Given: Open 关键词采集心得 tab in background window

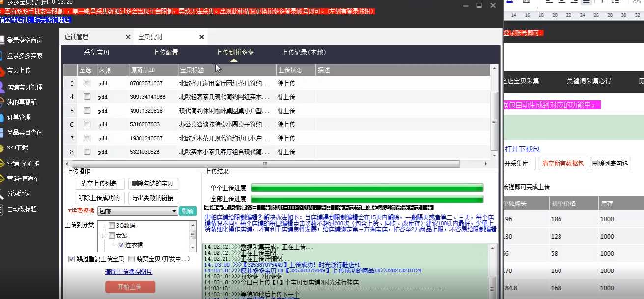Looking at the screenshot, I should (588, 81).
